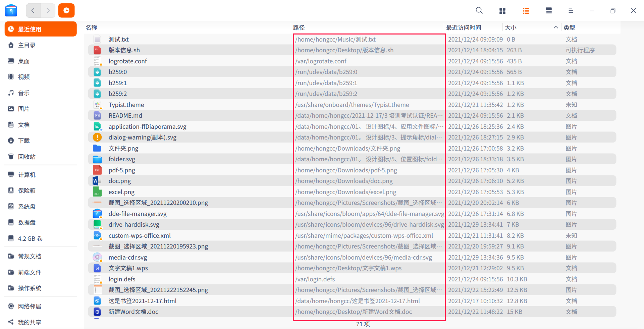Open 数据盘 in sidebar
644x329 pixels.
pos(41,222)
